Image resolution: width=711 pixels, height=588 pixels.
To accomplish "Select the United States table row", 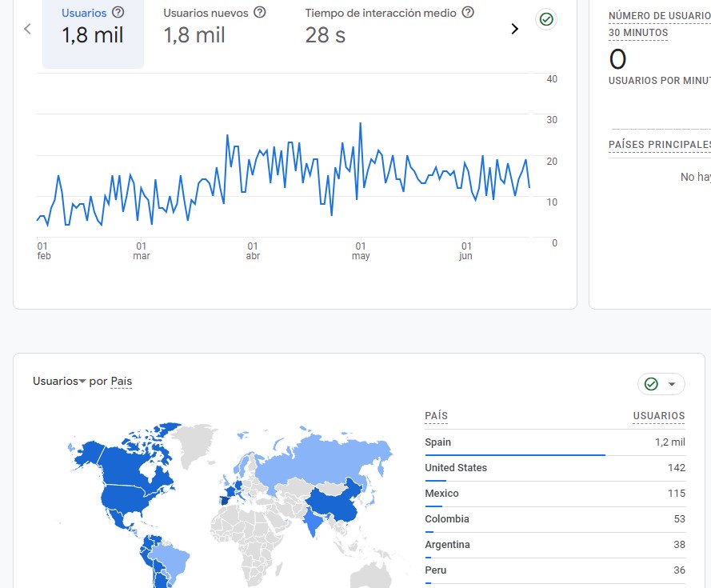I will (x=555, y=468).
